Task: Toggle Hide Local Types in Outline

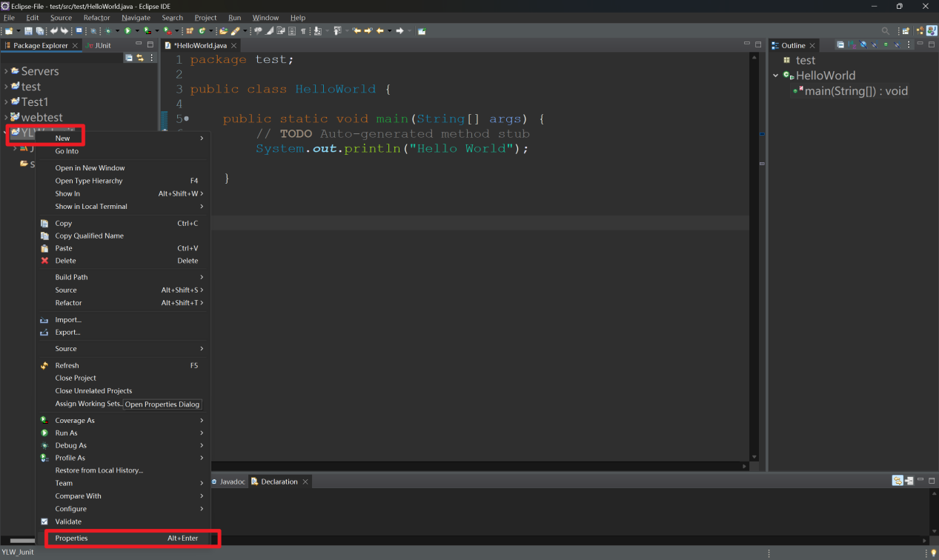Action: 897,44
